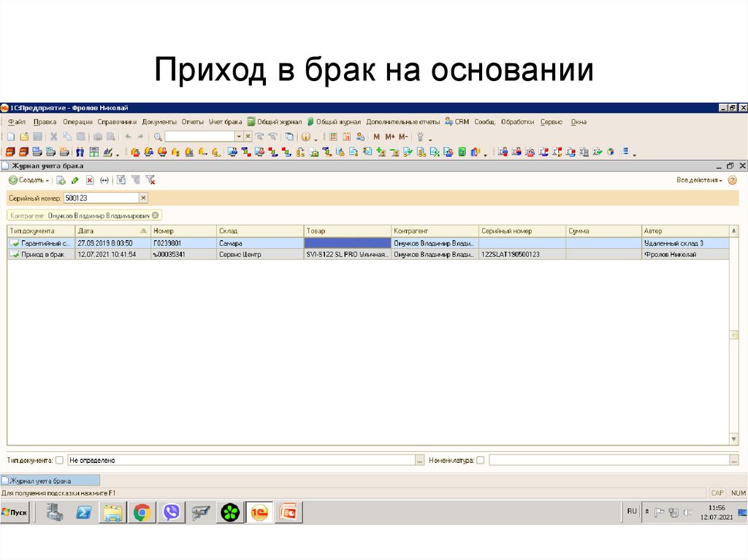Clear the Серийный номер field

tap(143, 198)
